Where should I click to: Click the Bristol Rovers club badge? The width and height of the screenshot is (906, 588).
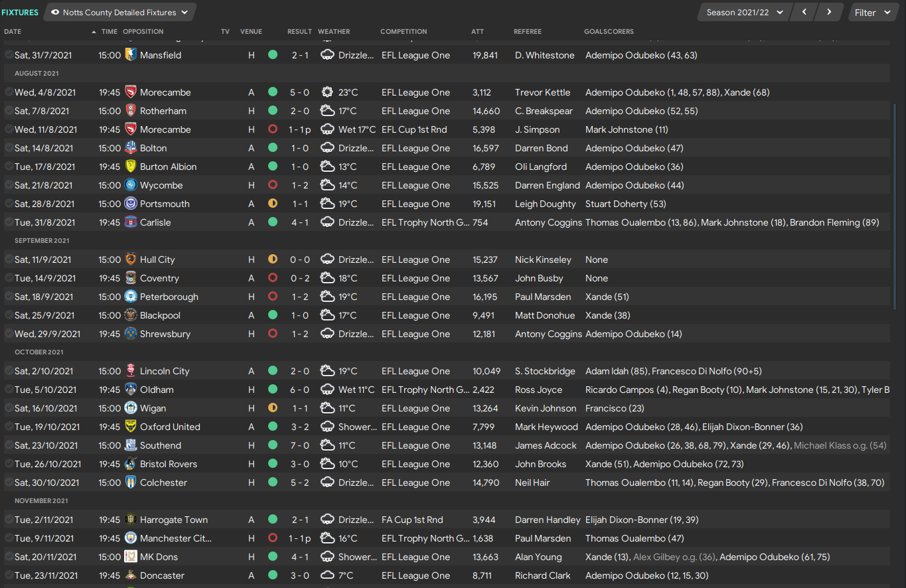point(131,464)
